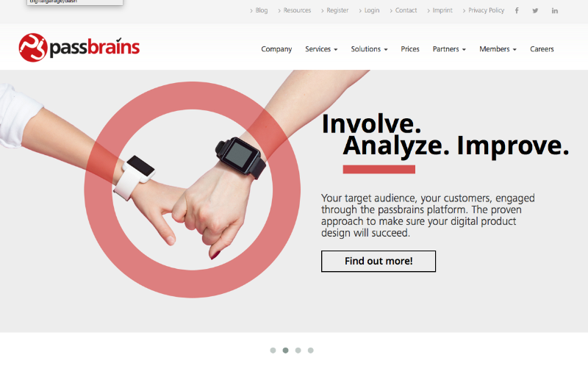Select the third carousel dot

click(298, 350)
